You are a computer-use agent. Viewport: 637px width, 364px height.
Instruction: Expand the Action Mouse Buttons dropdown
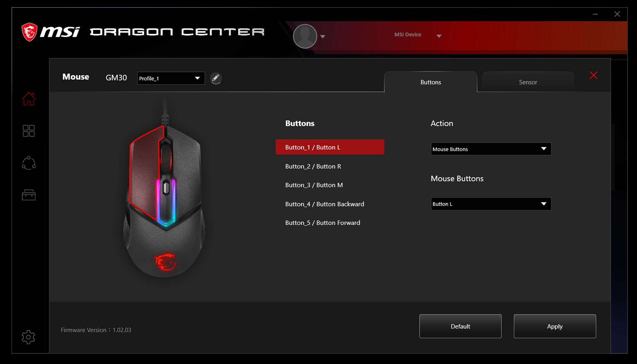point(491,149)
